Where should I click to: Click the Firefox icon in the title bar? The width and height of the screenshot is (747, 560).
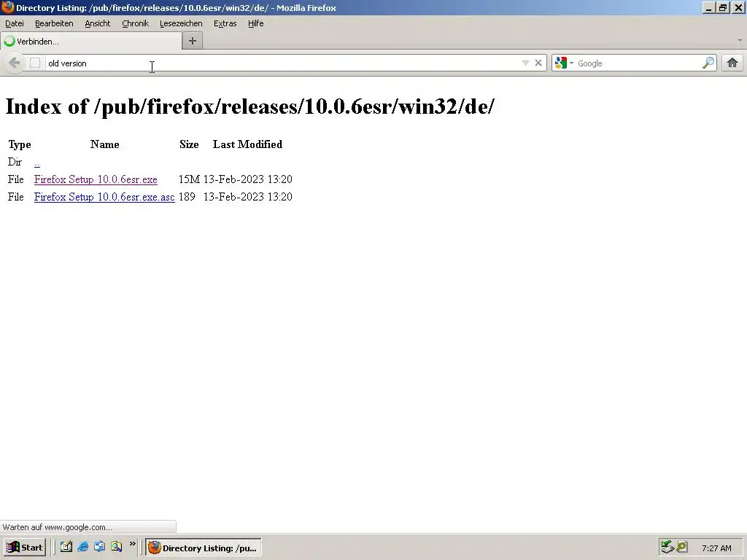7,7
